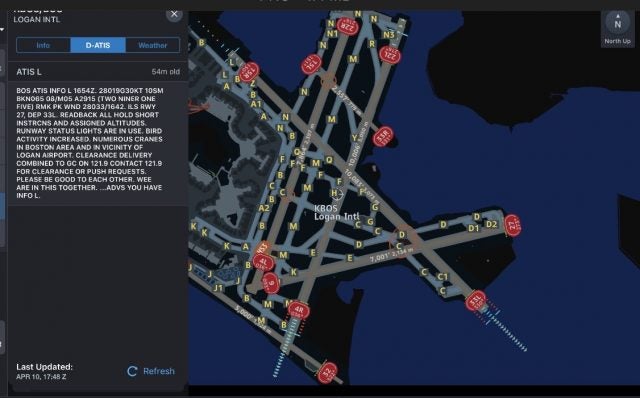Switch to the Info tab
This screenshot has height=398, width=640.
tap(43, 45)
